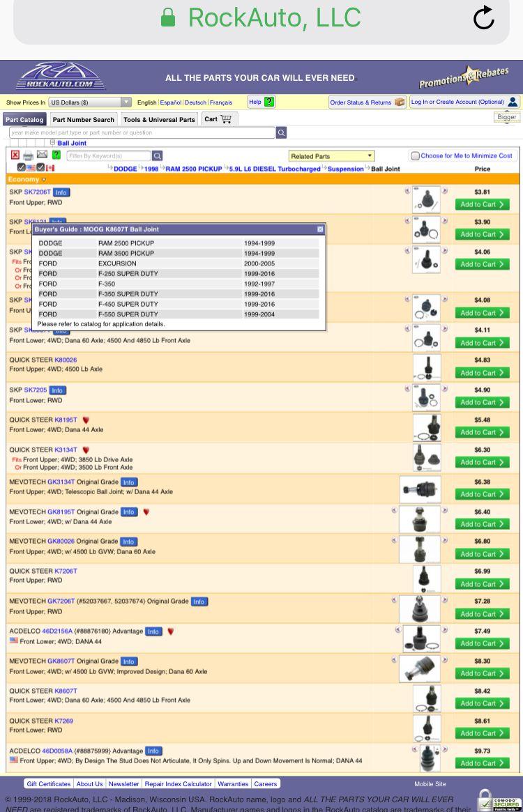Open the QUICK STEER K80026 part link
Viewport: 523px width, 812px height.
point(66,360)
